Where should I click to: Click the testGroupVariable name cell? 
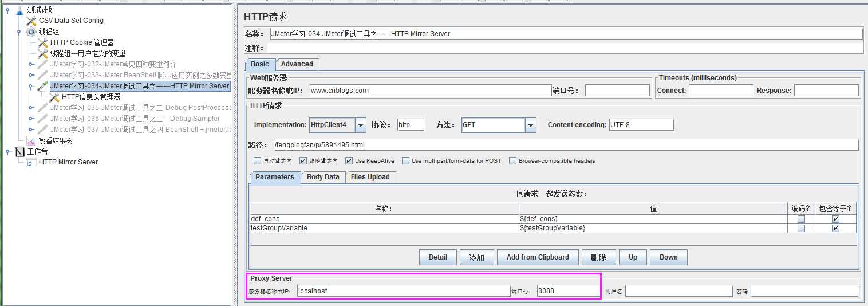(384, 228)
